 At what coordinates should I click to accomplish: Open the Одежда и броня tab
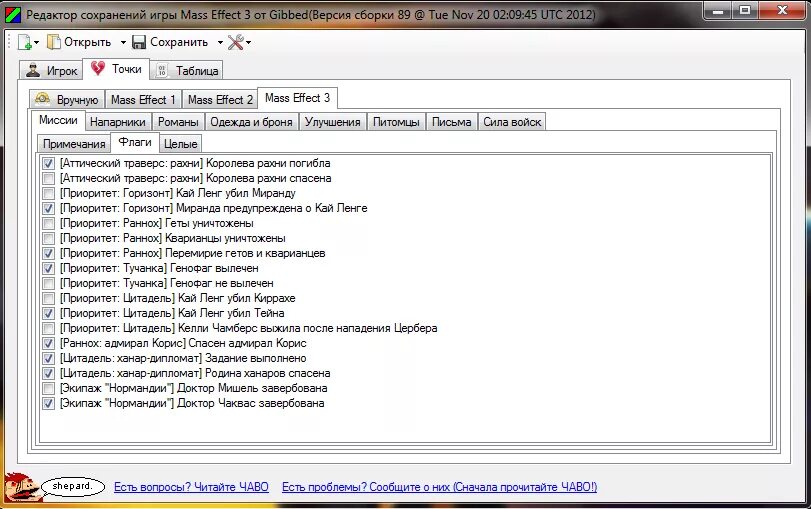(251, 122)
